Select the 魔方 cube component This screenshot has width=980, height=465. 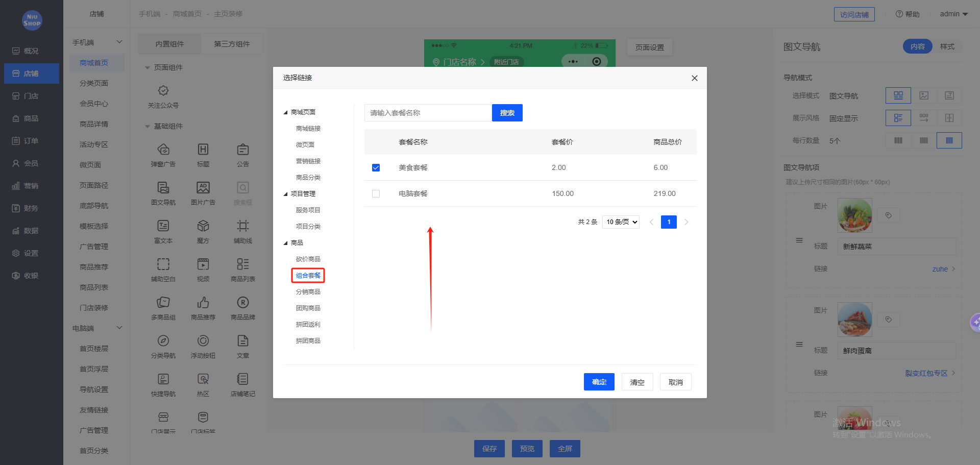coord(203,231)
